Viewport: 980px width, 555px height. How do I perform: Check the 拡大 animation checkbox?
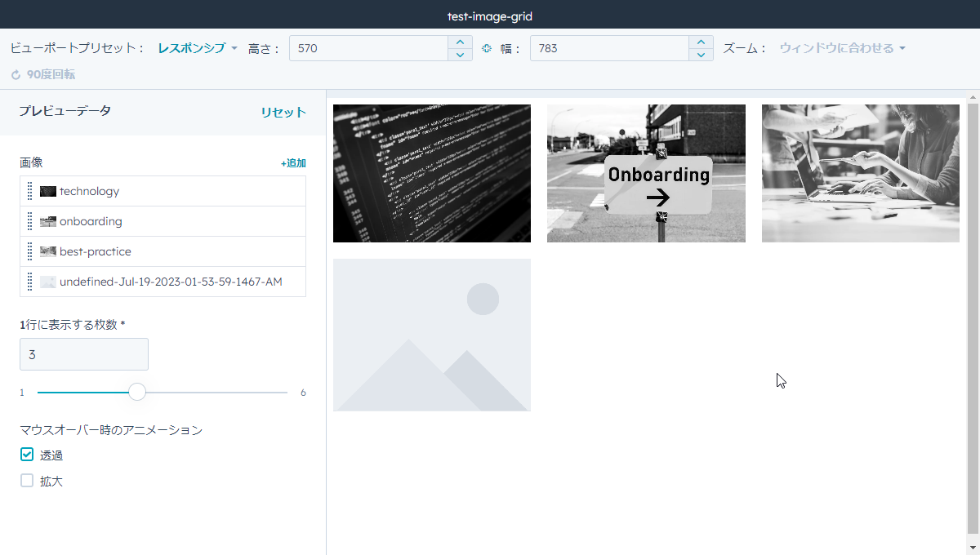coord(27,481)
